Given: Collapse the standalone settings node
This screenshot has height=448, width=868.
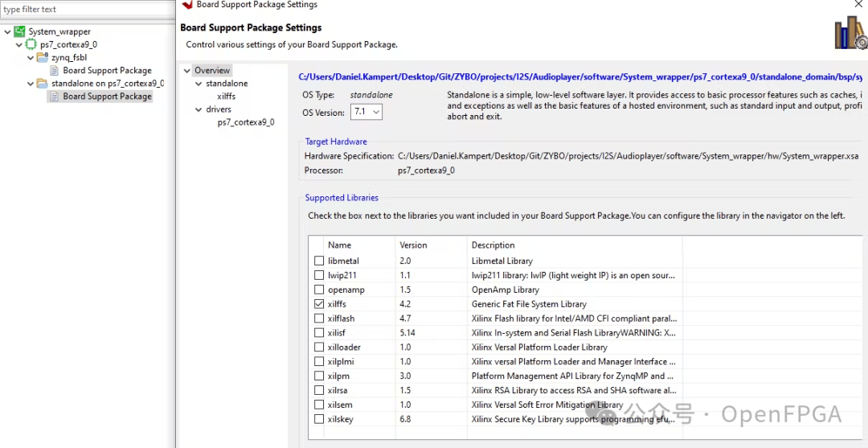Looking at the screenshot, I should [199, 84].
